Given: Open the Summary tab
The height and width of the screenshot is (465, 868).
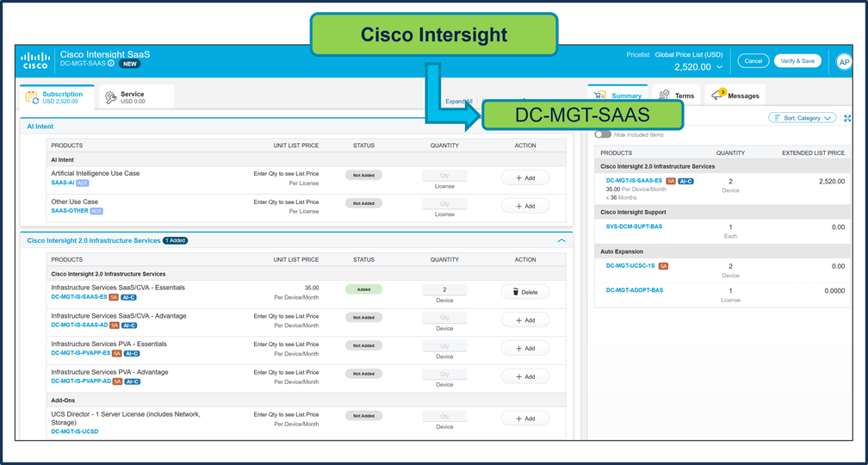Looking at the screenshot, I should coord(617,96).
